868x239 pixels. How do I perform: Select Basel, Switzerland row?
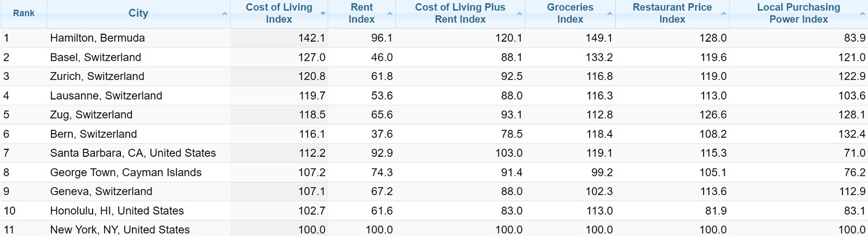[95, 57]
